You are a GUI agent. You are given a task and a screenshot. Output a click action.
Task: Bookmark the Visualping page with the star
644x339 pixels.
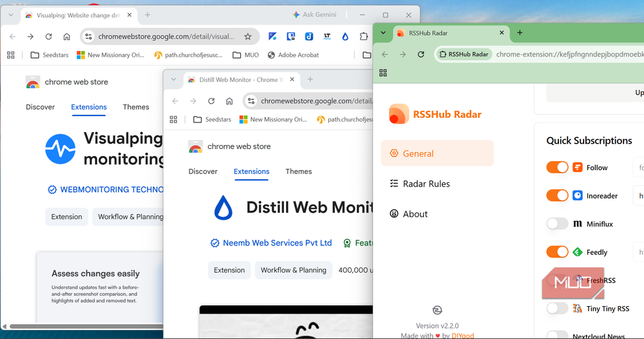(x=248, y=37)
